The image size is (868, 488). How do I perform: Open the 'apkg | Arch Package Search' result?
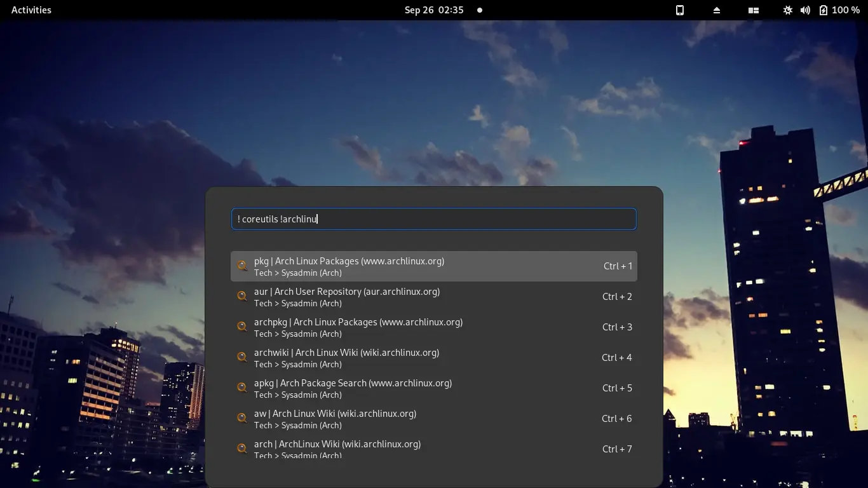click(x=434, y=388)
